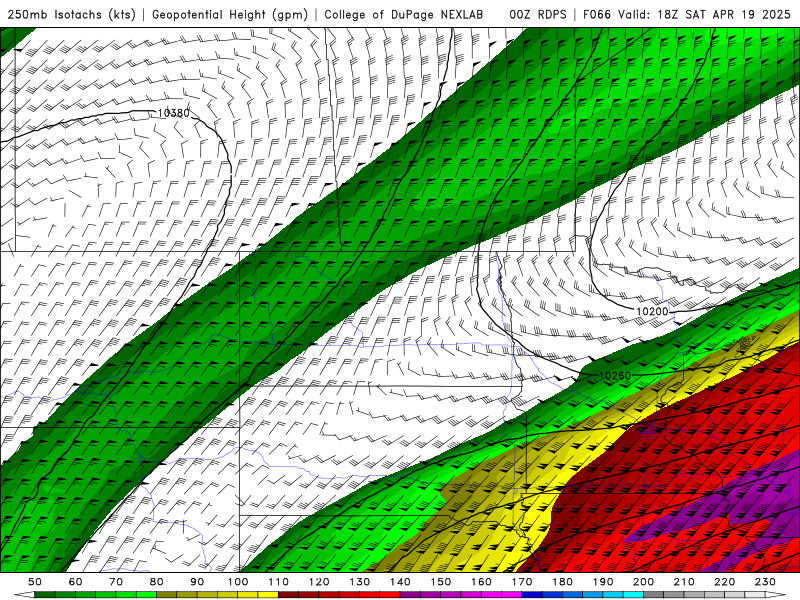Click the 110 label on the color scale
Screen dimensions: 800x600
coord(279,582)
